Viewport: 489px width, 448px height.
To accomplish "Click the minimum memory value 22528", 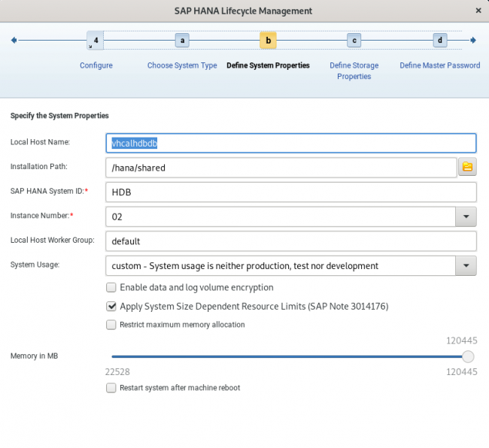I will tap(117, 371).
